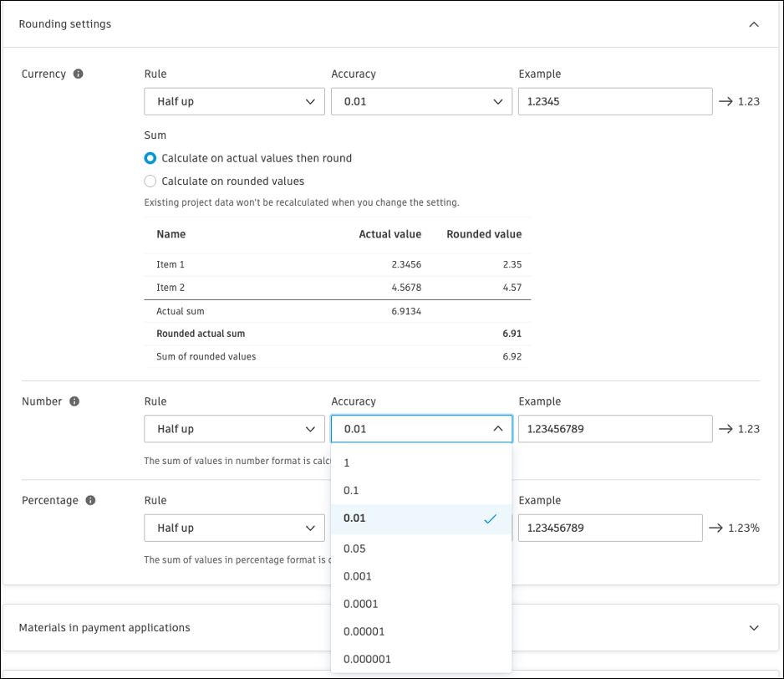784x679 pixels.
Task: Open the Currency Accuracy dropdown
Action: click(421, 101)
